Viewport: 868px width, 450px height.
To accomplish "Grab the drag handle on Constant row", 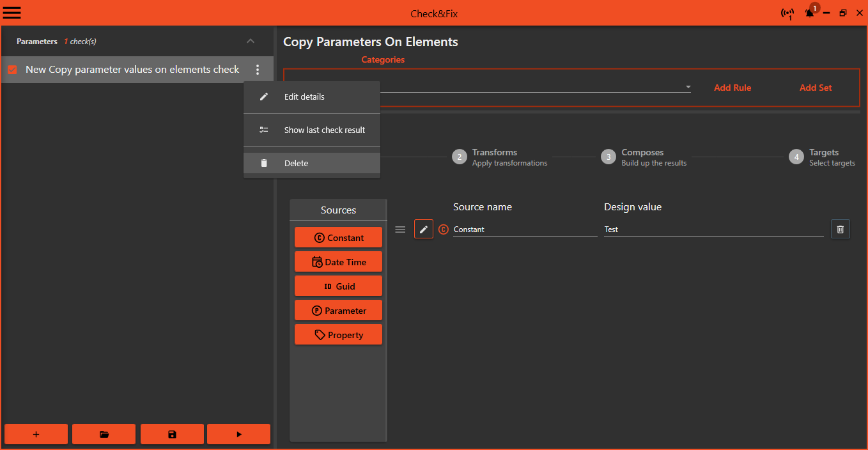I will pyautogui.click(x=400, y=229).
